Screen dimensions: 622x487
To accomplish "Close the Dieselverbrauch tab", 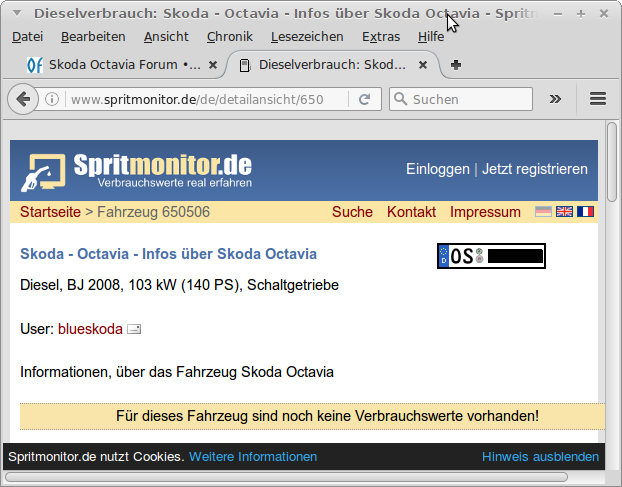I will [423, 65].
